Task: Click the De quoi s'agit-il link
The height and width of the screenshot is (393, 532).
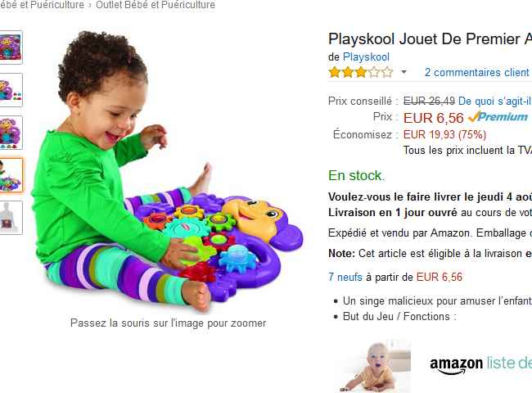Action: coord(494,101)
